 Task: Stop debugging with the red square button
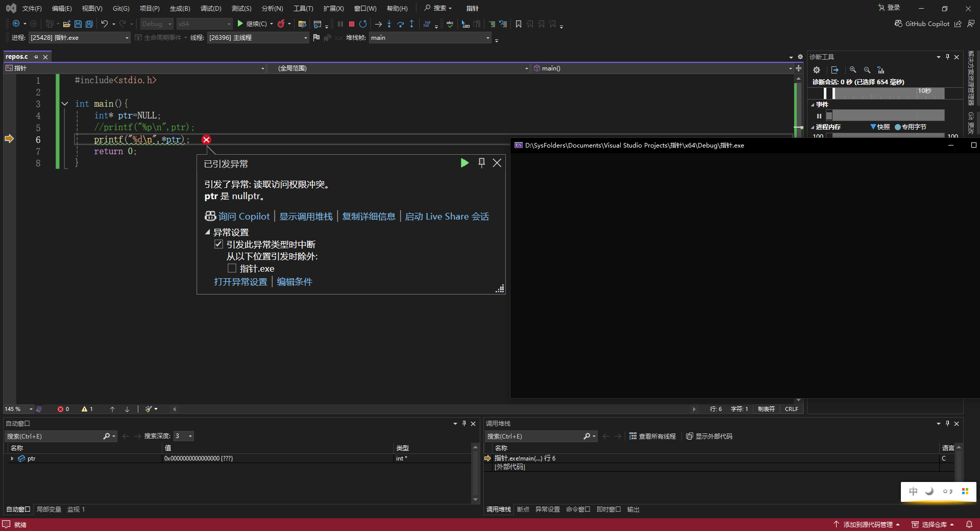coord(352,24)
